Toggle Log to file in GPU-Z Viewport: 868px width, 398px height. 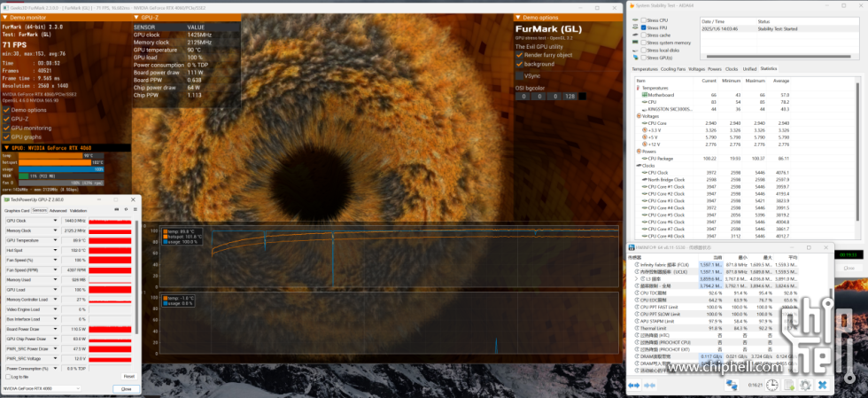(7, 377)
